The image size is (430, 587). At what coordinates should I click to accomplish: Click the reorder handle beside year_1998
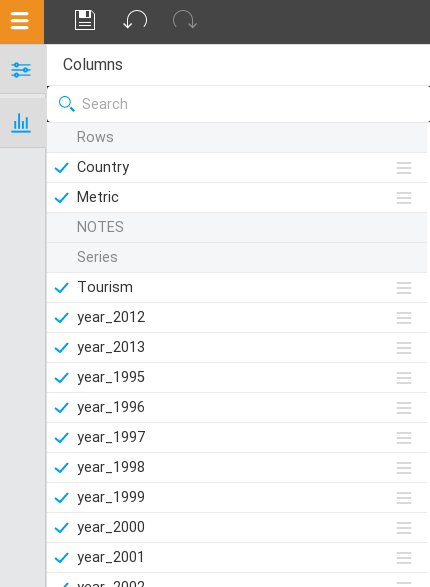(404, 468)
